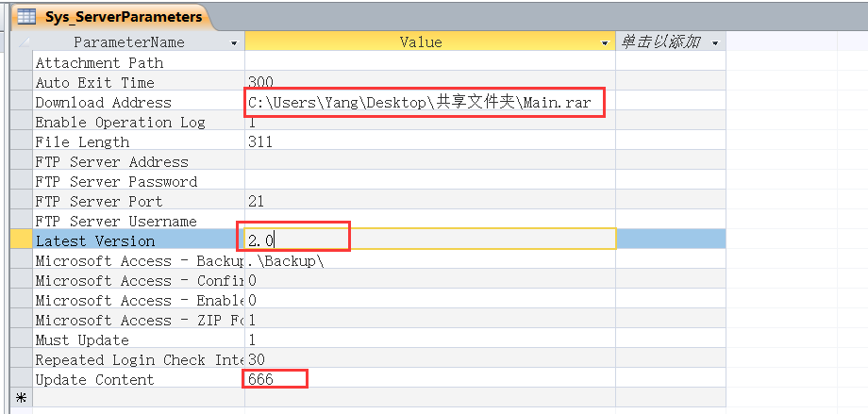Image resolution: width=868 pixels, height=414 pixels.
Task: Click the Attachment Path cell
Action: pyautogui.click(x=139, y=62)
